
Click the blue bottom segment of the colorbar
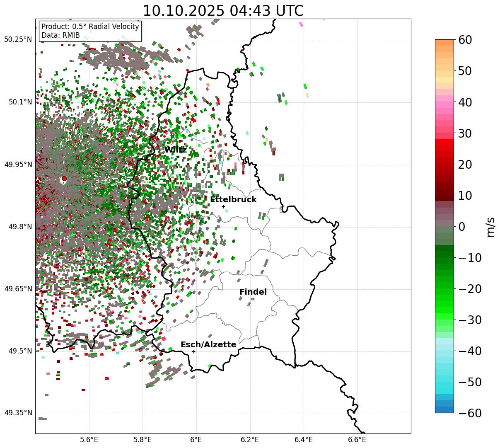tap(444, 409)
